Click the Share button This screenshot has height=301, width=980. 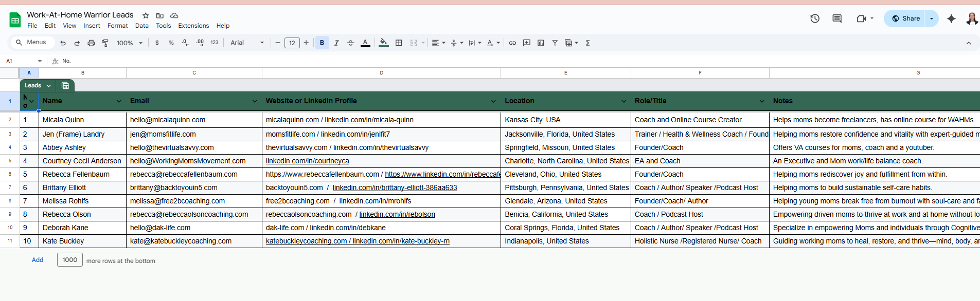905,18
